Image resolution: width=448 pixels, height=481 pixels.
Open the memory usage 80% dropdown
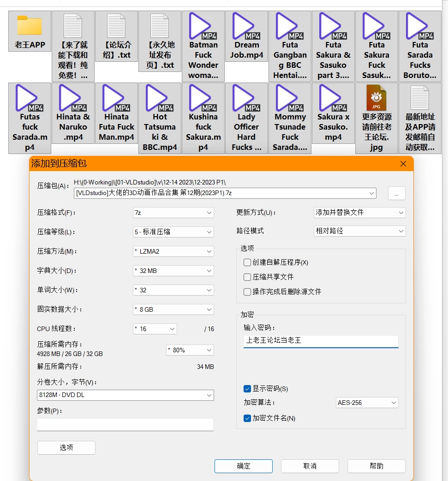(190, 350)
